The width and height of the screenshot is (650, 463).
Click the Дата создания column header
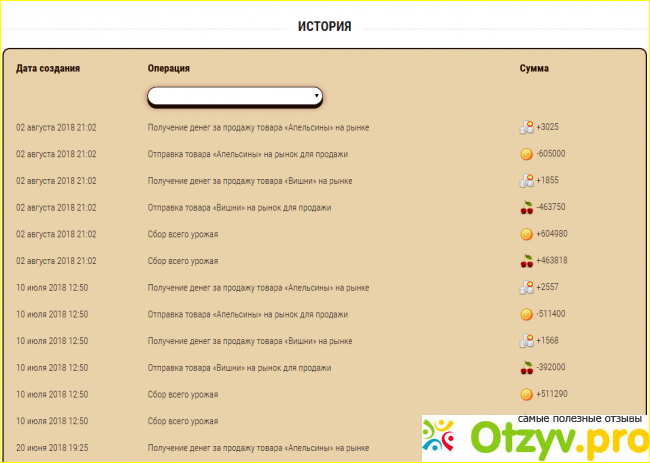coord(48,68)
